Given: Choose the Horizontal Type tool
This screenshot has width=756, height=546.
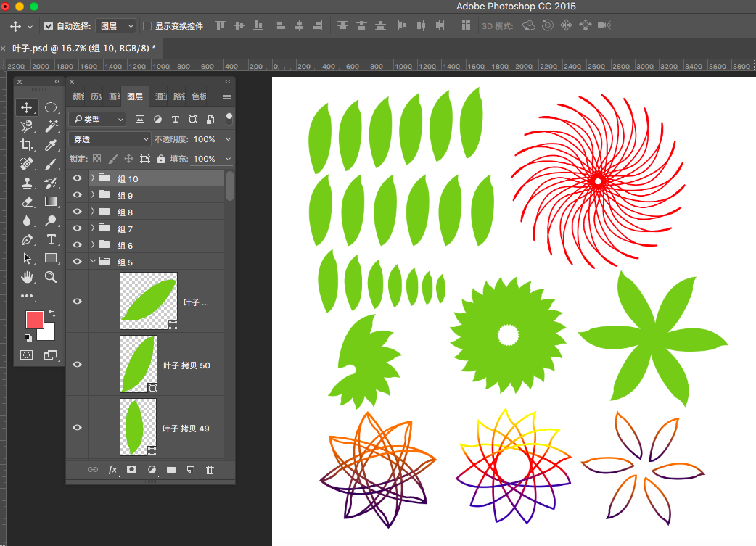Looking at the screenshot, I should pos(51,239).
